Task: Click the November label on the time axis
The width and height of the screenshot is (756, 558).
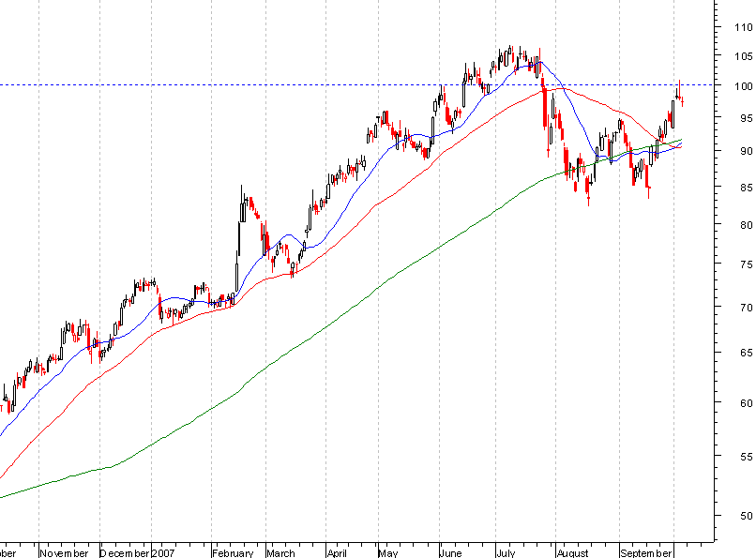Action: (64, 552)
